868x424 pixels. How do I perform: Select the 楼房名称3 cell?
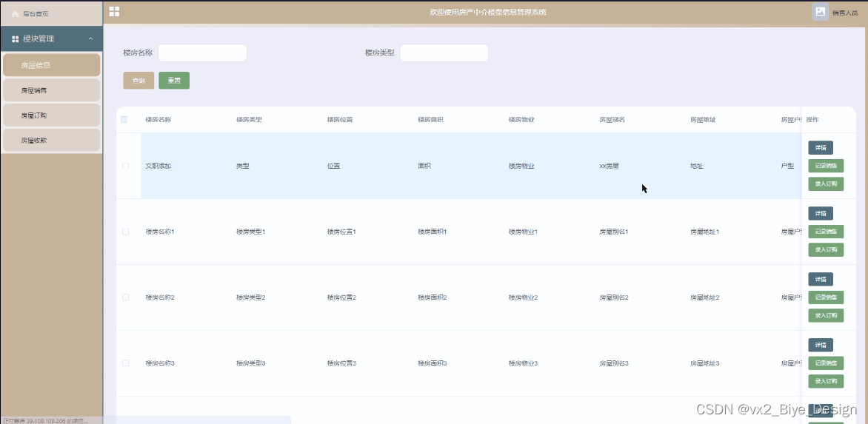[x=160, y=363]
